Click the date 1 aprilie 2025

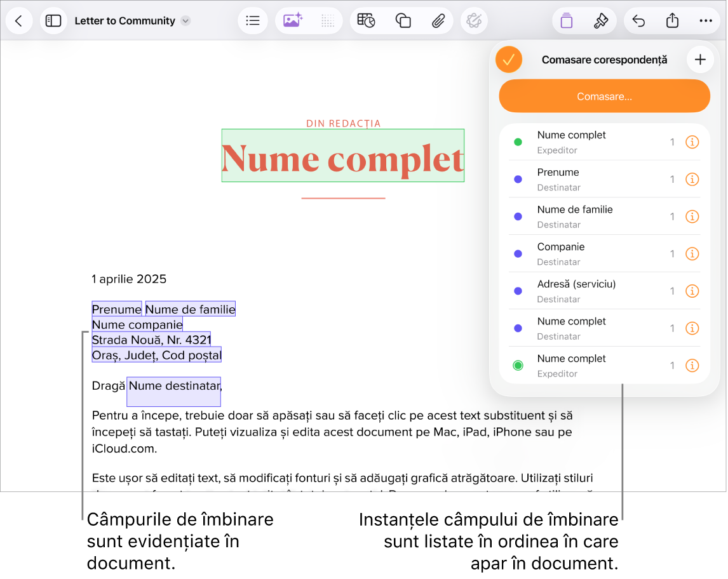(129, 279)
